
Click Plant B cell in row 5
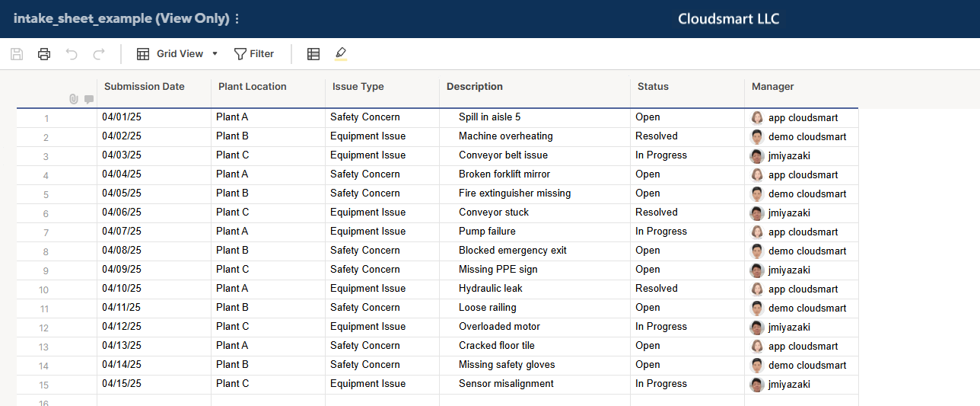click(x=269, y=193)
